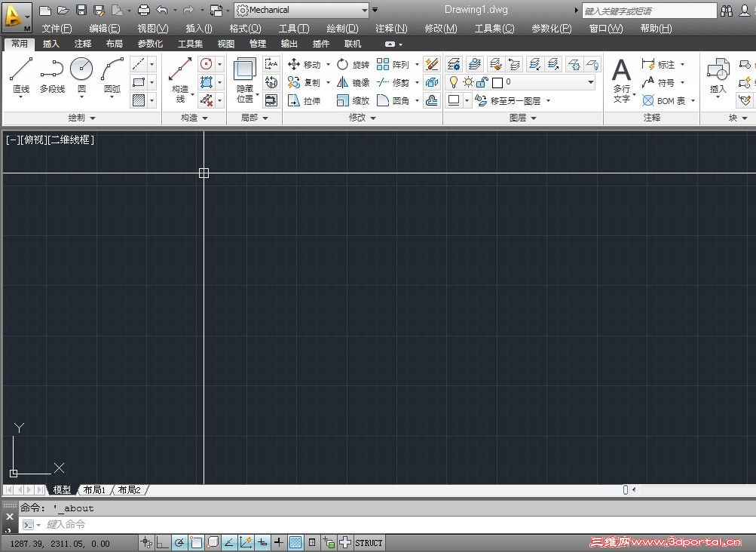Click the Print icon in quick access toolbar

pyautogui.click(x=144, y=10)
